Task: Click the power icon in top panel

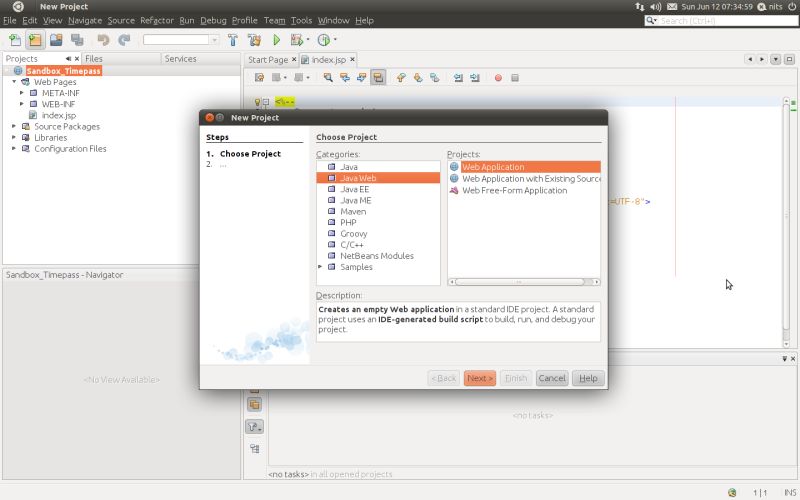Action: pyautogui.click(x=792, y=7)
